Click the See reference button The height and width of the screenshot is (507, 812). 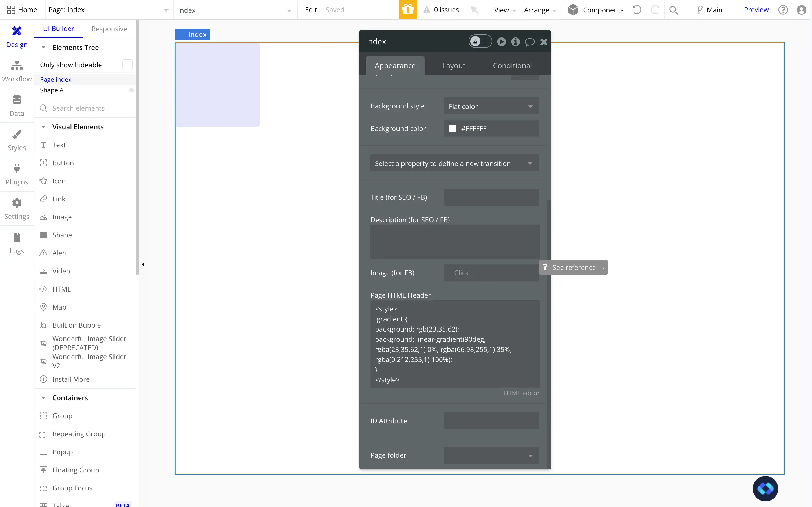573,267
